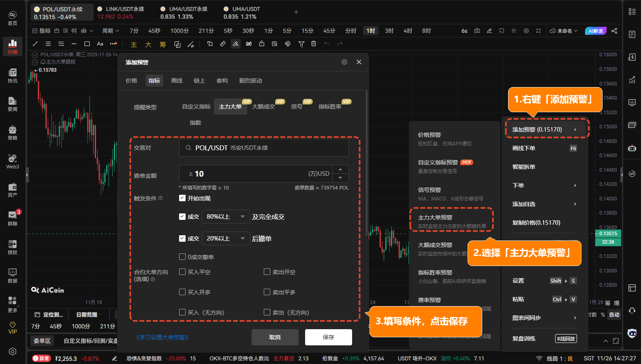The image size is (641, 364).
Task: Click the screenshot camera icon in chart toolbar
Action: 477,31
